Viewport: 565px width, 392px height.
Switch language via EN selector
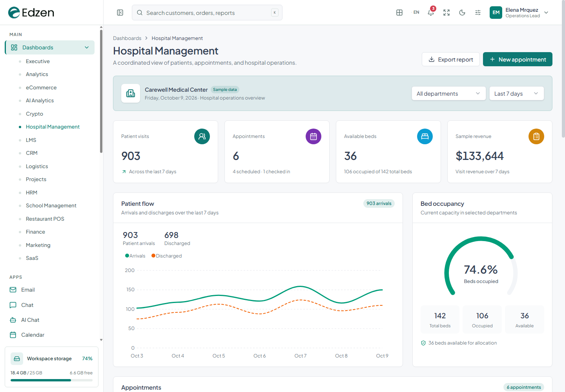pos(416,13)
